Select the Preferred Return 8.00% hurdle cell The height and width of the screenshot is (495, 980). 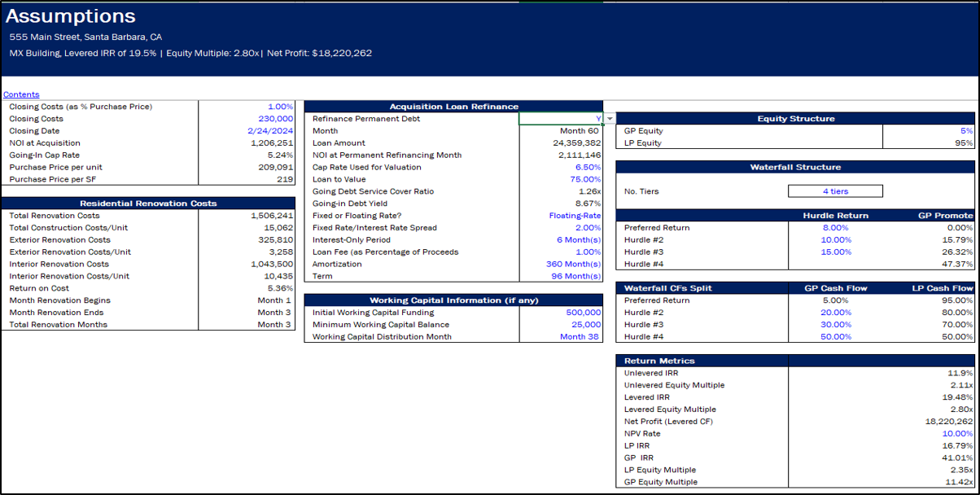pyautogui.click(x=834, y=227)
